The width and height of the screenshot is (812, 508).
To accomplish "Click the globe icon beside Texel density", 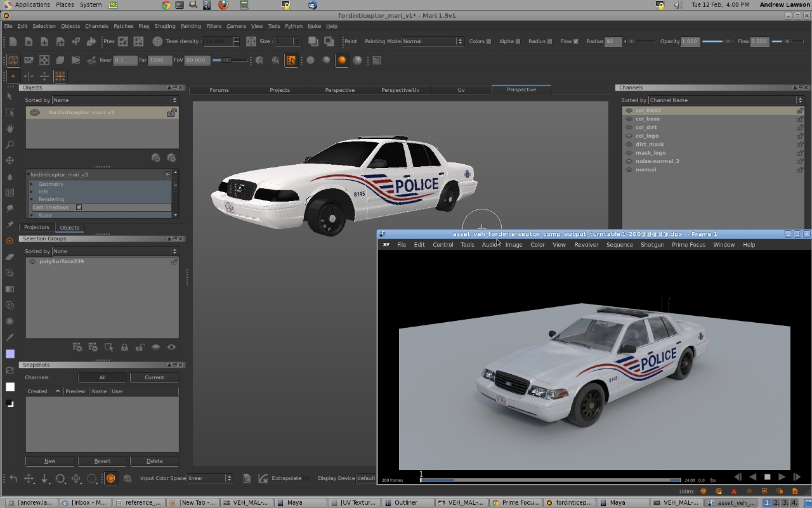I will click(x=157, y=41).
